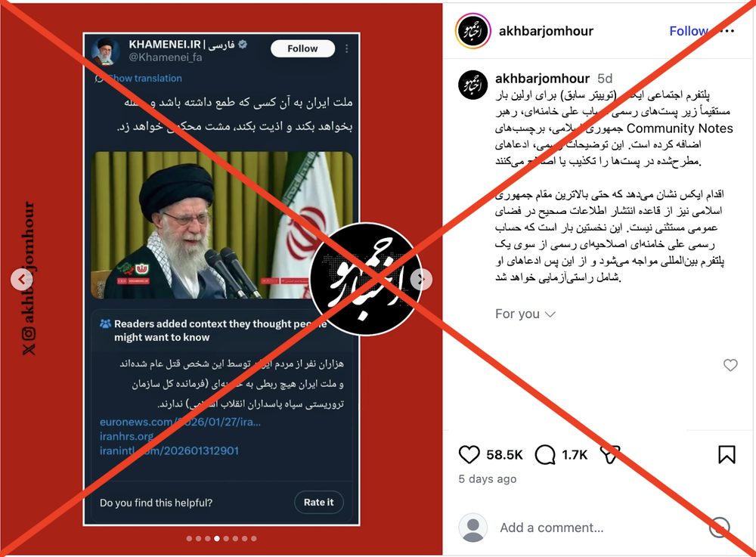Open comments via the speech bubble icon
The image size is (756, 557).
[545, 454]
